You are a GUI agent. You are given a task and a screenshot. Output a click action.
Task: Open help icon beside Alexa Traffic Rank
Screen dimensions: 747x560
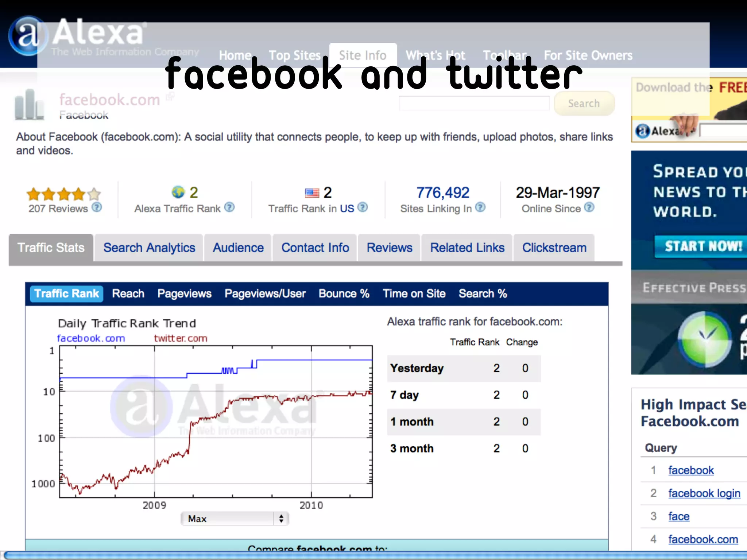(229, 207)
